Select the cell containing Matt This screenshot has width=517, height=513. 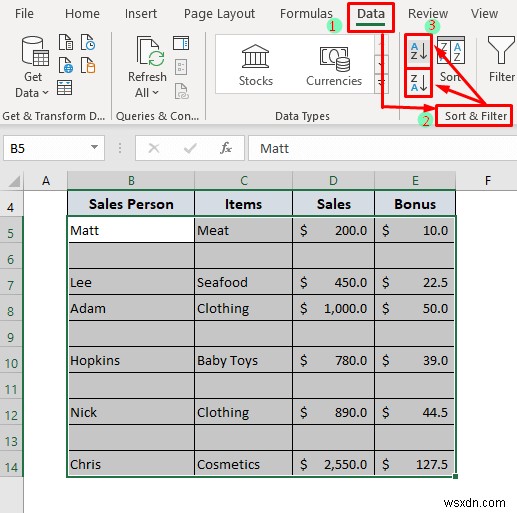point(131,230)
